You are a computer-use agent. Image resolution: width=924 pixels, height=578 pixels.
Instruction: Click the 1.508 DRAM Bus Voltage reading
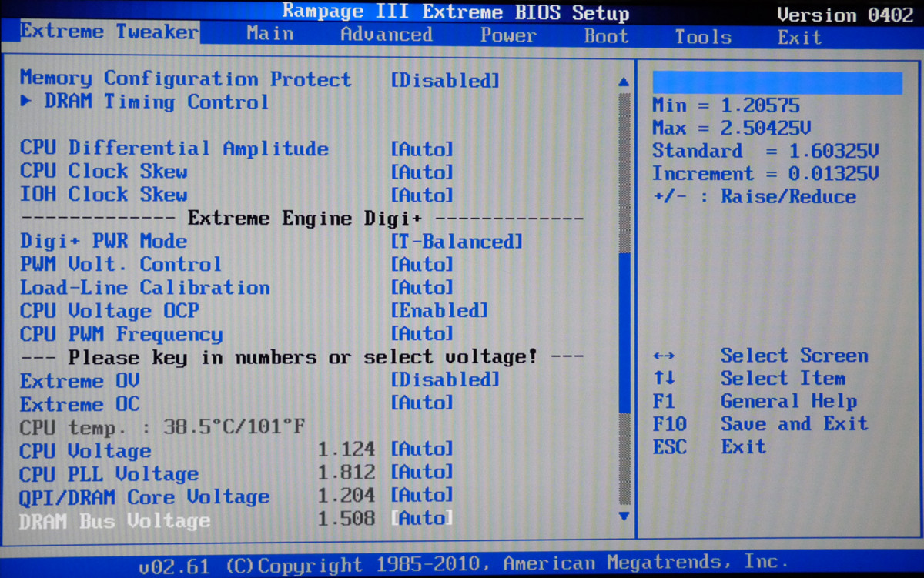(346, 518)
